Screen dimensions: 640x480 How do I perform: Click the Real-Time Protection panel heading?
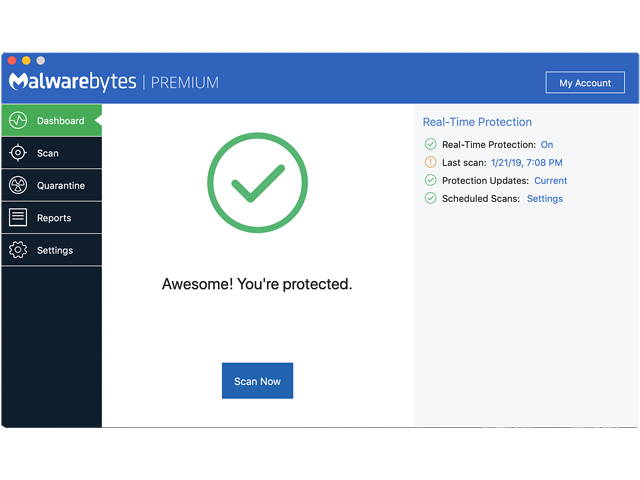tap(477, 122)
